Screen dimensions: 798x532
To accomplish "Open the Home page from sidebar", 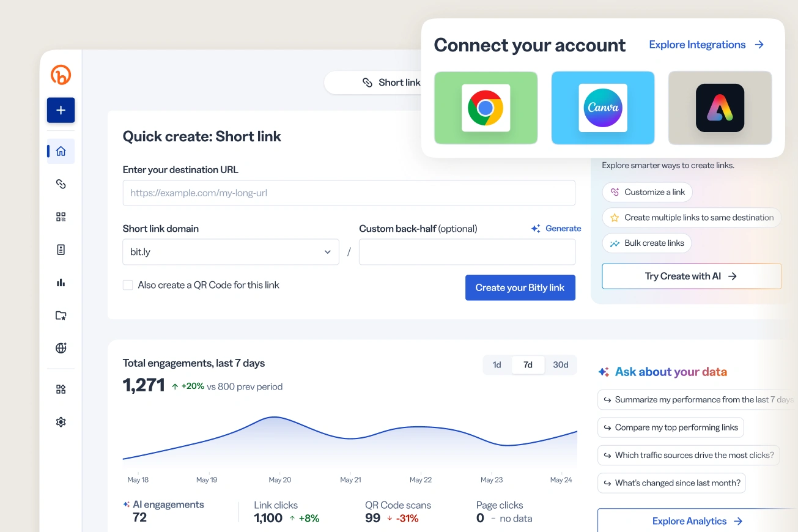I will click(61, 151).
